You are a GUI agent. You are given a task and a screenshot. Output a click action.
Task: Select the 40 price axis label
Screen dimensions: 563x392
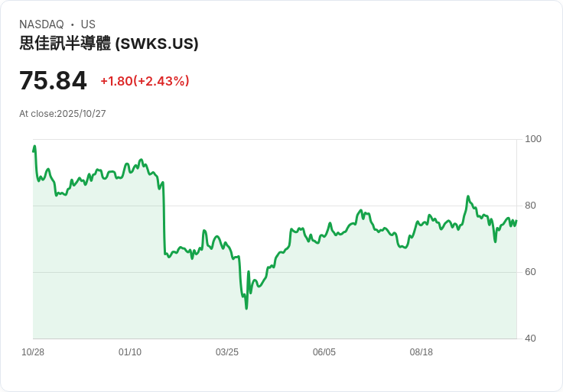coord(531,339)
